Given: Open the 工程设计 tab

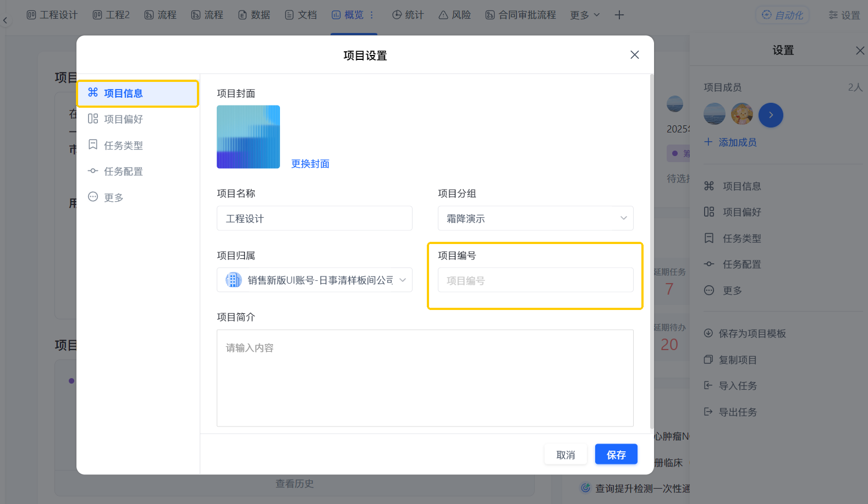Looking at the screenshot, I should (52, 15).
